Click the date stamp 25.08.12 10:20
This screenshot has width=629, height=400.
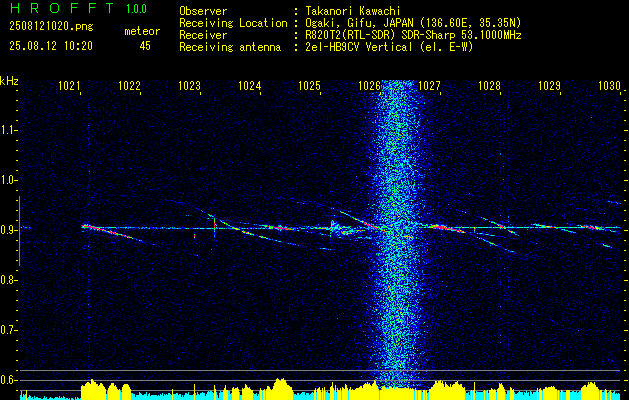coord(51,46)
